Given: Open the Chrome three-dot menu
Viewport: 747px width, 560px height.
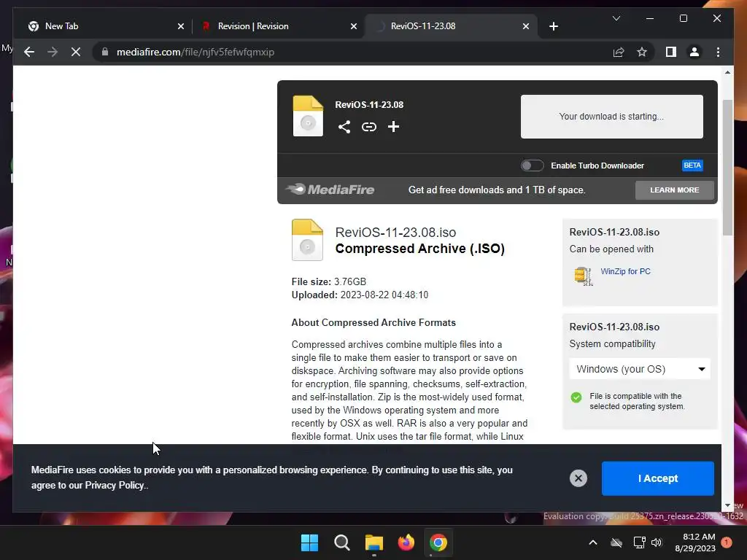Looking at the screenshot, I should [718, 52].
